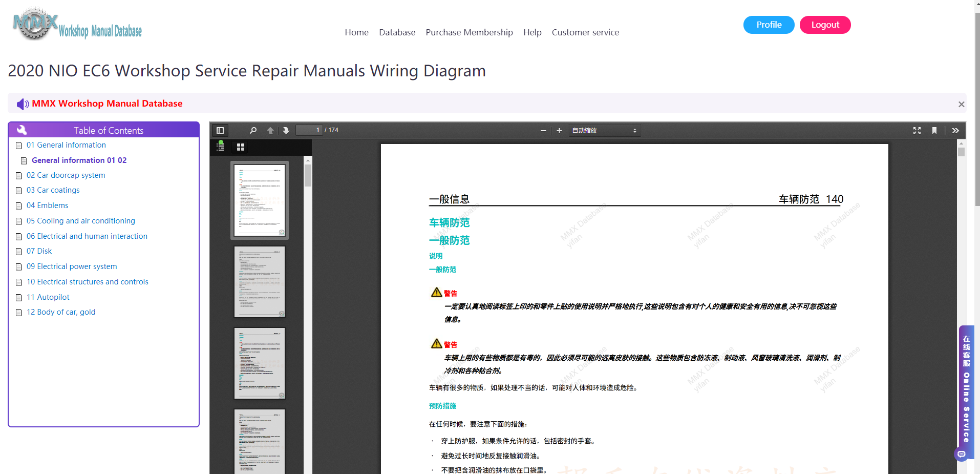Select the first page thumbnail

[260, 200]
